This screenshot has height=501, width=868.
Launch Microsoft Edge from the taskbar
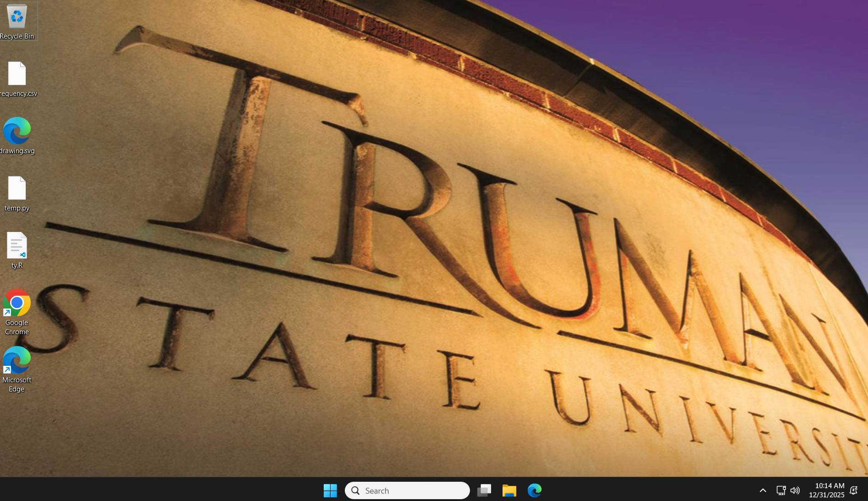pos(534,490)
